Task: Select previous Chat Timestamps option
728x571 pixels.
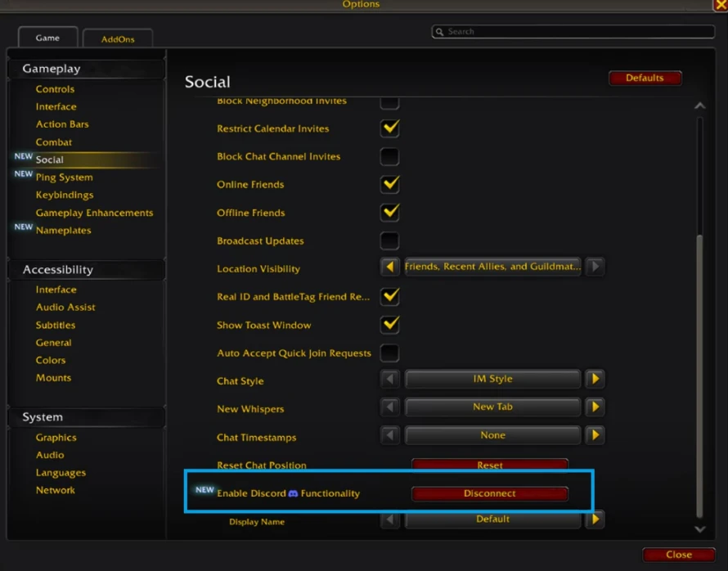Action: (389, 435)
